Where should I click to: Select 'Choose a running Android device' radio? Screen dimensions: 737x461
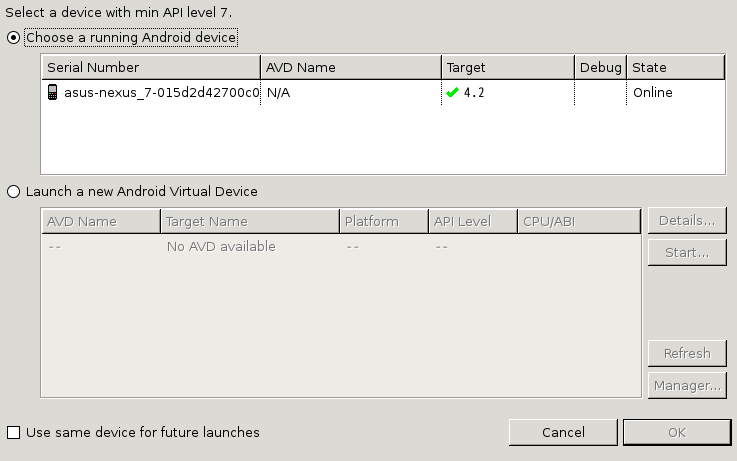[13, 38]
